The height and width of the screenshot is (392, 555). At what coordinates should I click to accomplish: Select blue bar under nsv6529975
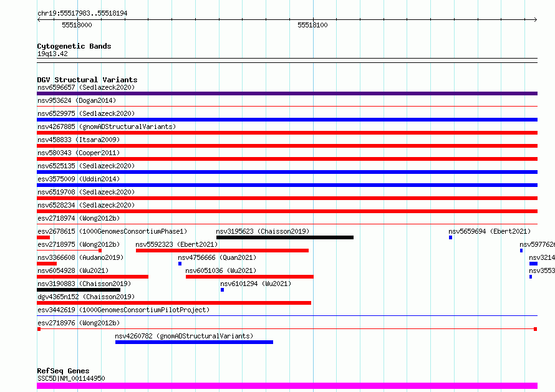287,120
